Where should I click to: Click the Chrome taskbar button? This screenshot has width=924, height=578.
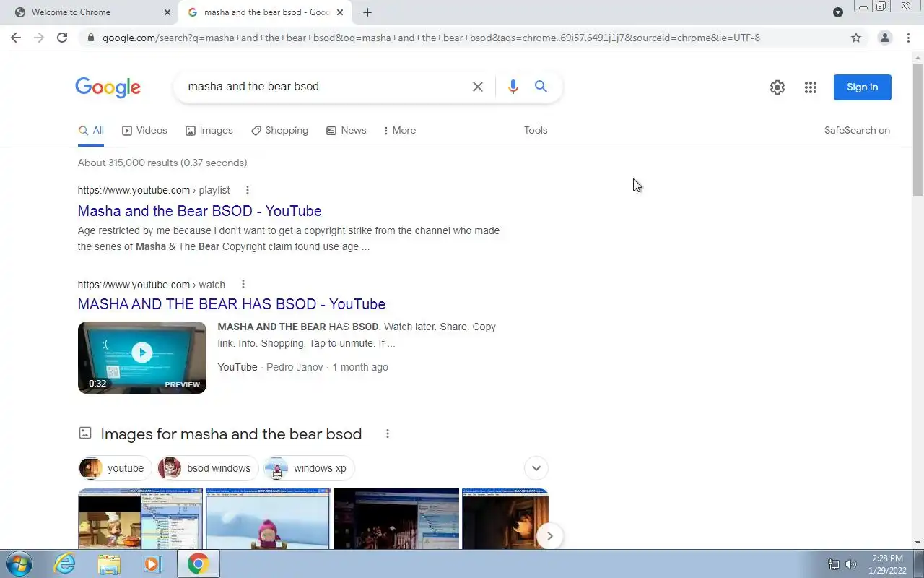(x=199, y=564)
